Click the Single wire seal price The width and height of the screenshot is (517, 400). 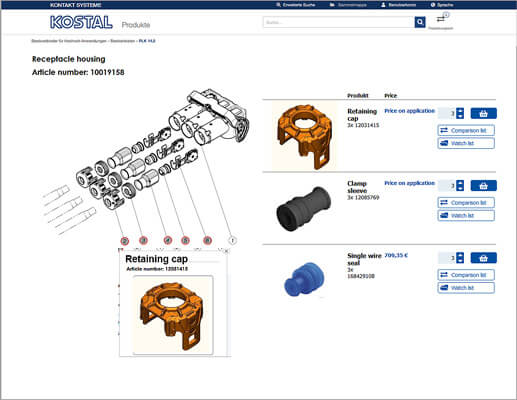pos(396,255)
